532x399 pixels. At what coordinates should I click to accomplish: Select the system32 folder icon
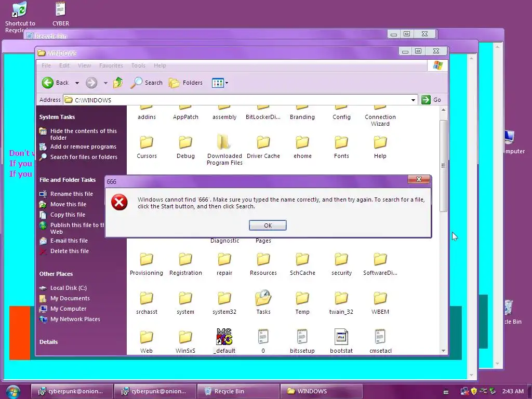224,298
